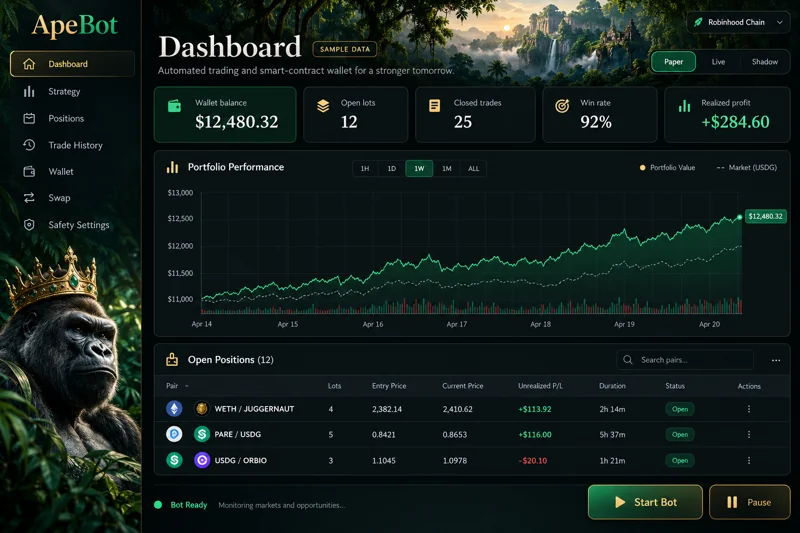800x533 pixels.
Task: Click the Dashboard home icon
Action: click(x=29, y=64)
